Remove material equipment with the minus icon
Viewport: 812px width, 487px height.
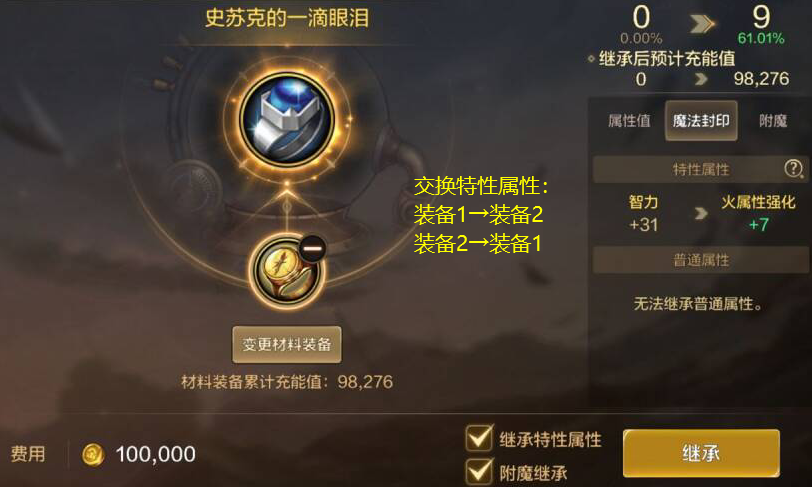point(312,249)
